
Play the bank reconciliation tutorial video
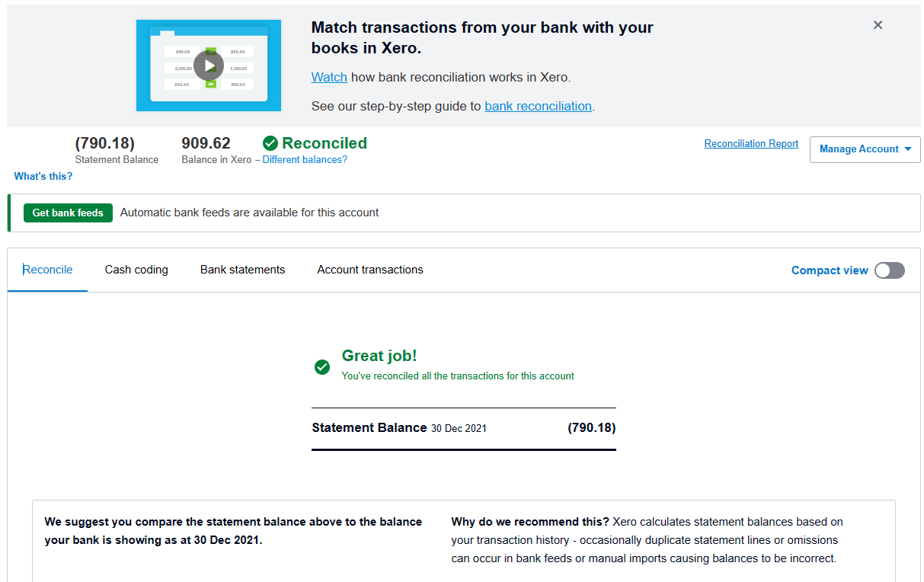(x=209, y=66)
